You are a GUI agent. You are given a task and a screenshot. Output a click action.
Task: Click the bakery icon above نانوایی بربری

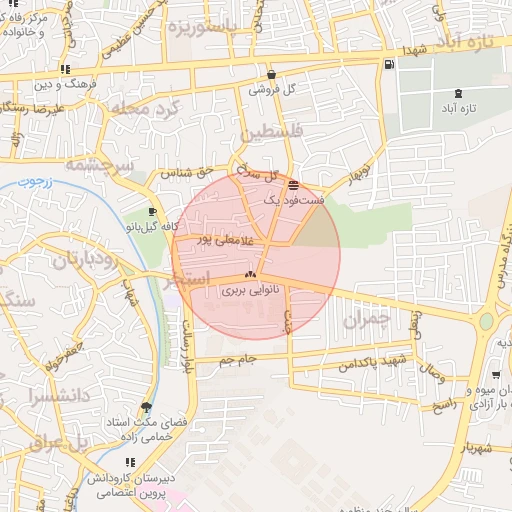250,274
